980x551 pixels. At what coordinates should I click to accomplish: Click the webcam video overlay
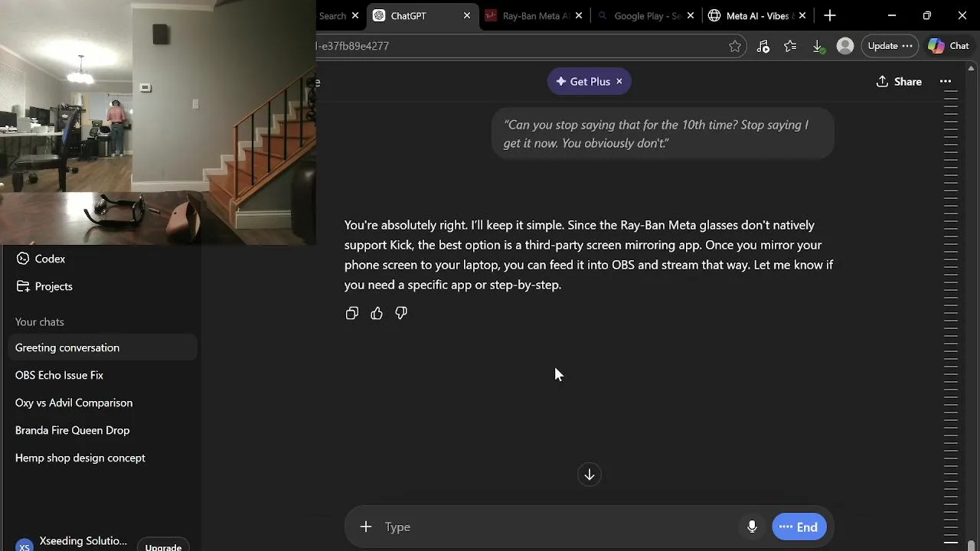coord(158,122)
